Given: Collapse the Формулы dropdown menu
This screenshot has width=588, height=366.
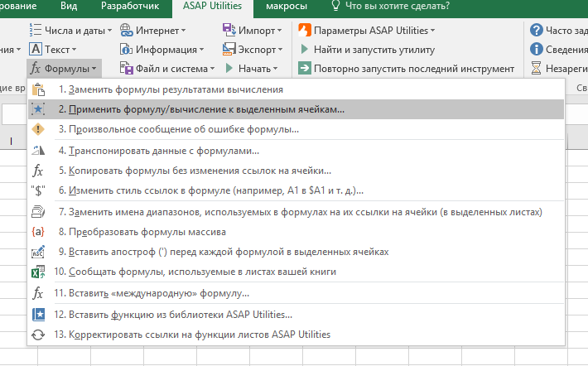Looking at the screenshot, I should (x=64, y=69).
